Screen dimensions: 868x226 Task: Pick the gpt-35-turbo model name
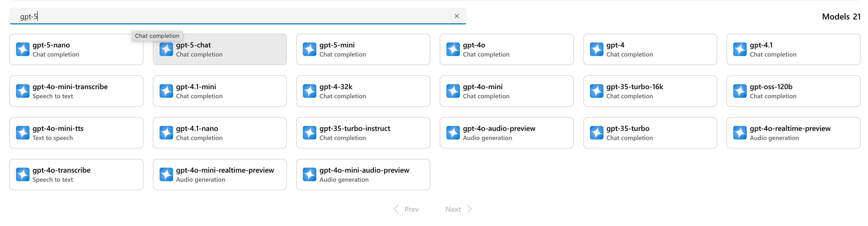click(x=628, y=129)
